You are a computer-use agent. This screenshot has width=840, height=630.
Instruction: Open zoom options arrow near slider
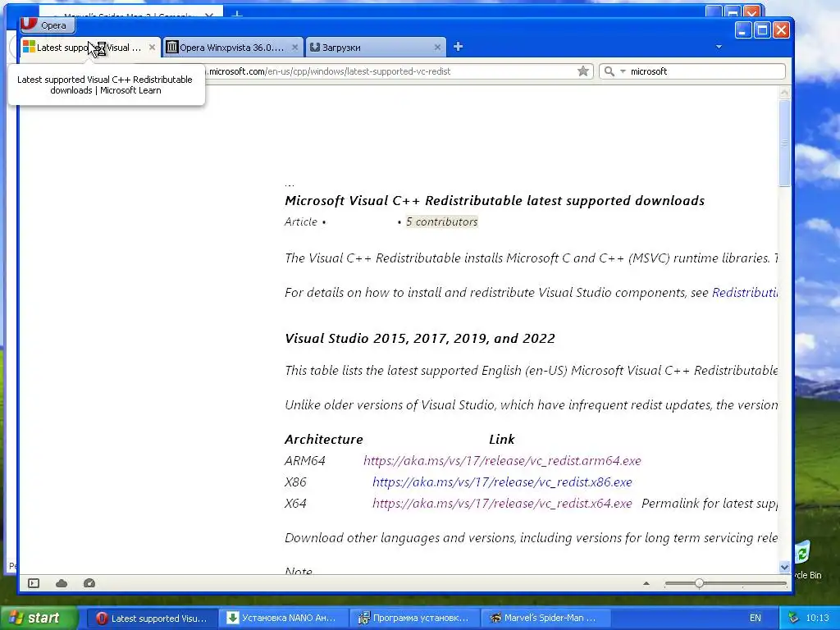tap(646, 583)
